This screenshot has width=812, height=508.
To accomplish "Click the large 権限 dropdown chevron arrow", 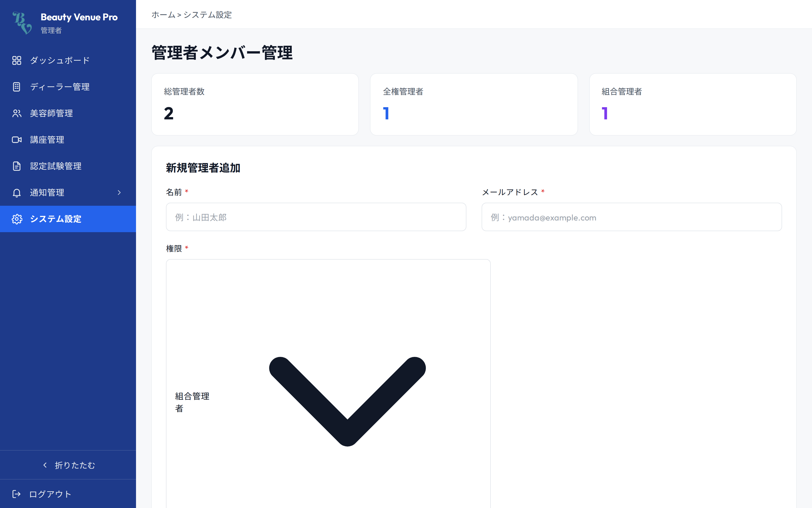I will coord(347,402).
